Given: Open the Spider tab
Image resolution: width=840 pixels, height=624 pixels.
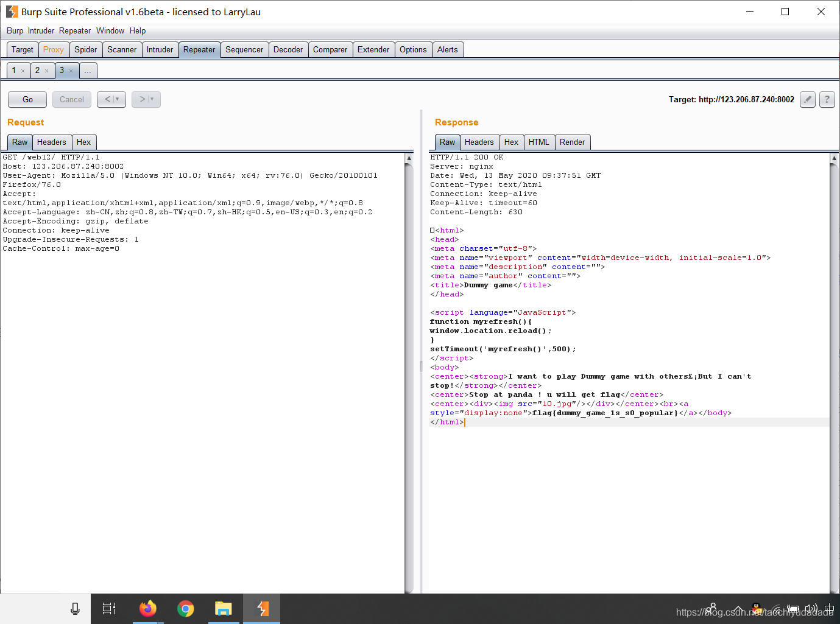Looking at the screenshot, I should click(86, 50).
